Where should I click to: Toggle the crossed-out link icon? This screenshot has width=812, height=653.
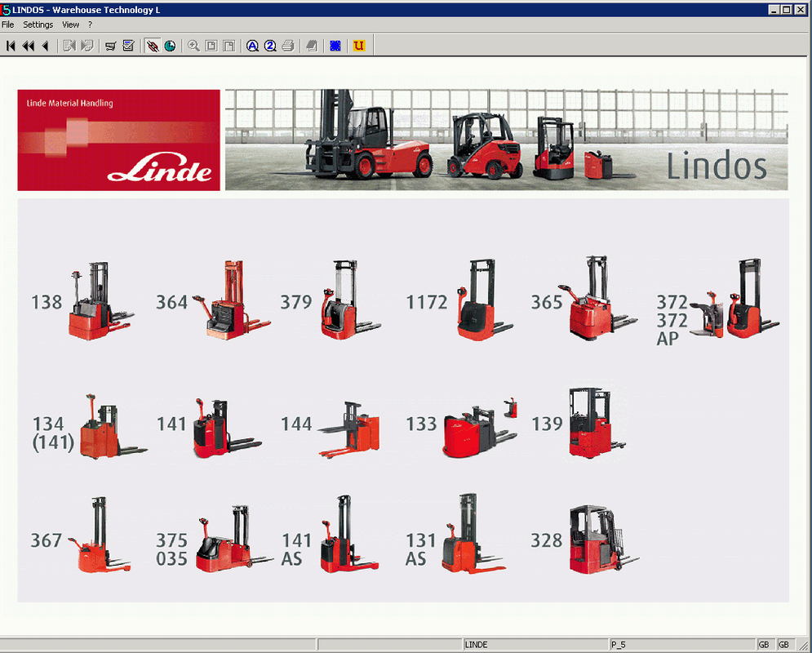[153, 46]
